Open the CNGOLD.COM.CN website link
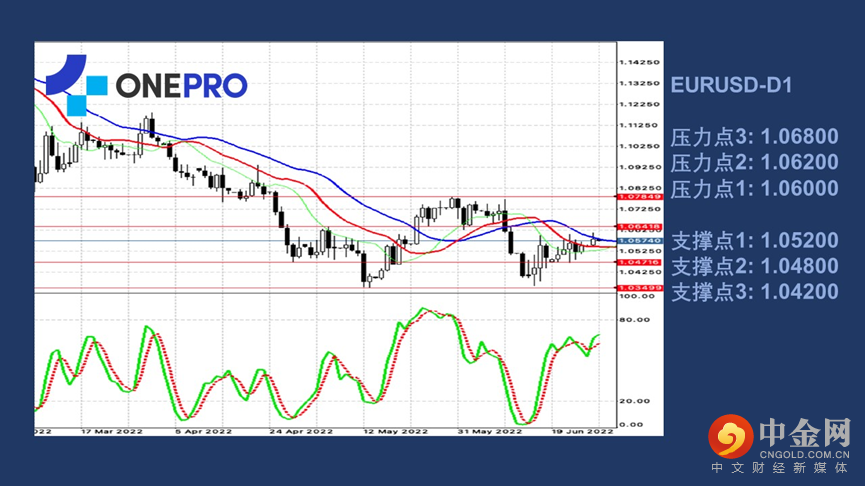Viewport: 865px width, 486px height. (807, 451)
